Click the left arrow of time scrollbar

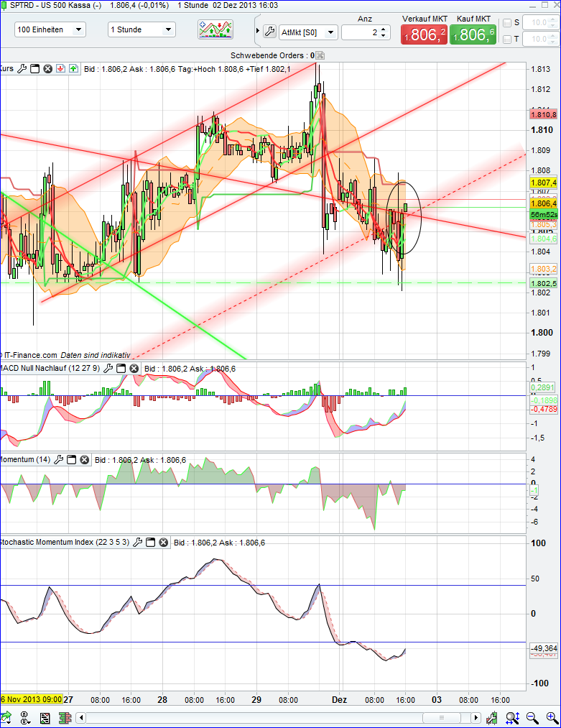[81, 718]
